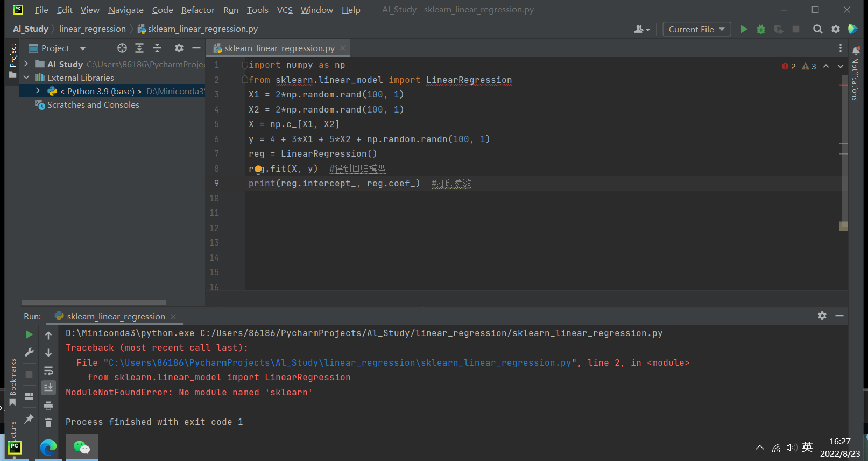Hide the Project tool window
This screenshot has height=461, width=868.
click(196, 48)
